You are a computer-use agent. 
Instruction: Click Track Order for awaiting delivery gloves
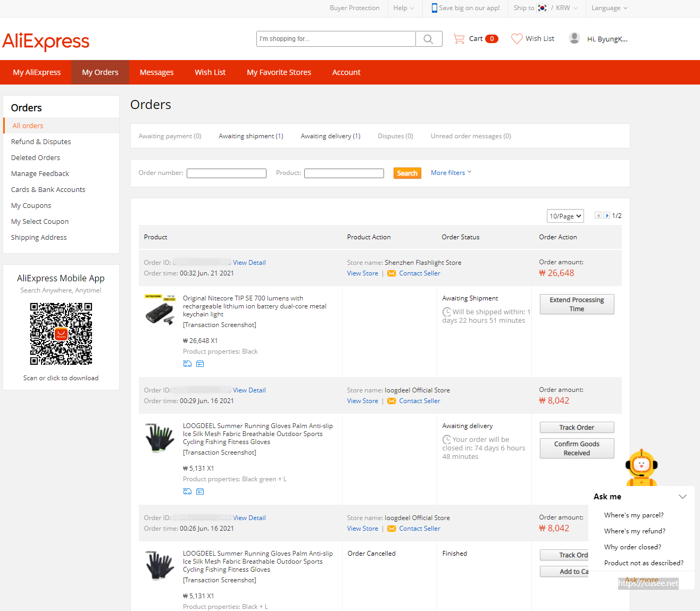click(x=577, y=428)
